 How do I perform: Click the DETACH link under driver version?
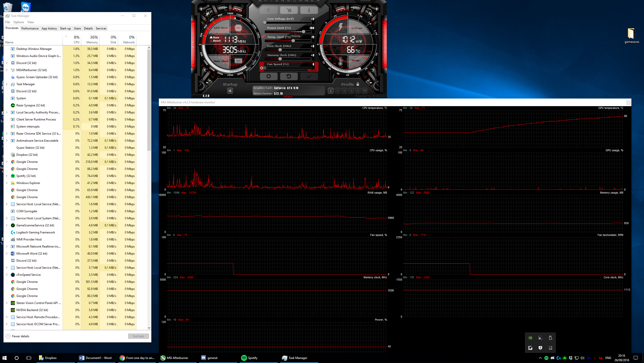tap(288, 97)
